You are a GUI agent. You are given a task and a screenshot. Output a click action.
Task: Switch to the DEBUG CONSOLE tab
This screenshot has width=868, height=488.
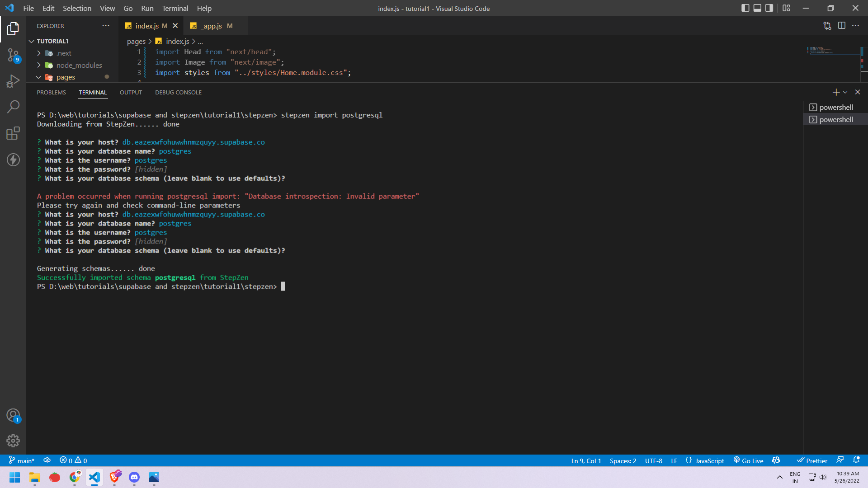(x=178, y=92)
